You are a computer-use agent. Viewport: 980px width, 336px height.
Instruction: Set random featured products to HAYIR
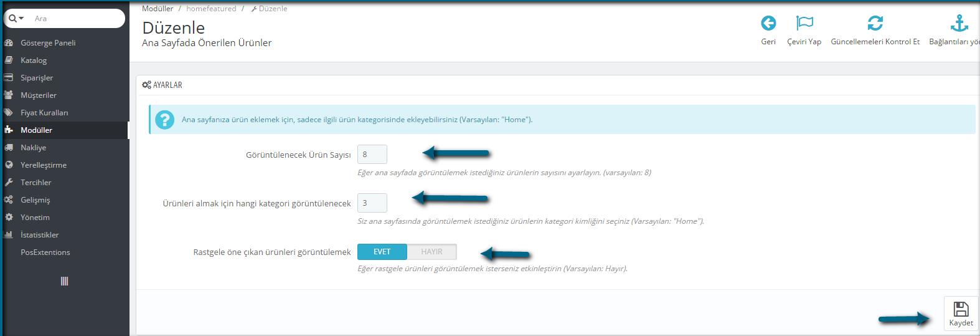pyautogui.click(x=431, y=252)
